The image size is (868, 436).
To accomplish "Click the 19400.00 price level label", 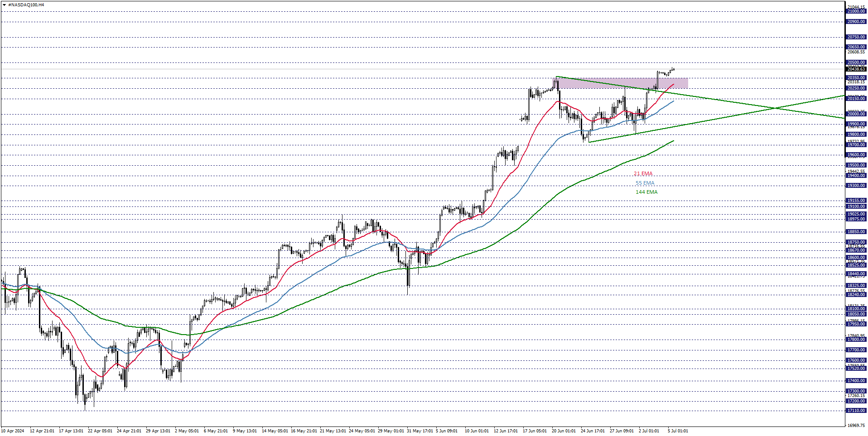I will [x=856, y=176].
